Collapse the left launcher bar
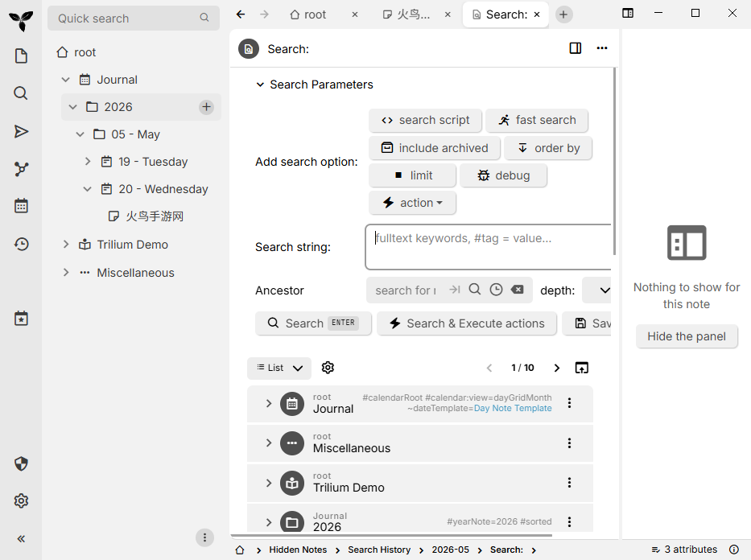Image resolution: width=751 pixels, height=560 pixels. click(21, 538)
